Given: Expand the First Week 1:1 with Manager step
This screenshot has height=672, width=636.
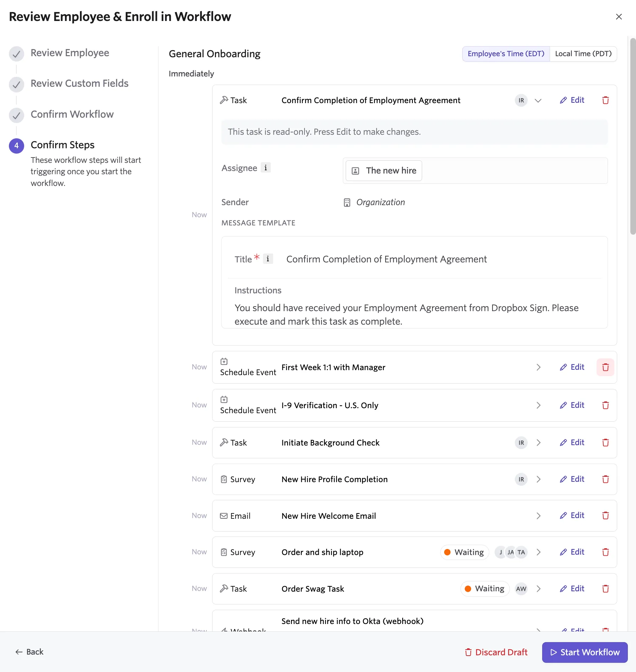Looking at the screenshot, I should (x=538, y=367).
